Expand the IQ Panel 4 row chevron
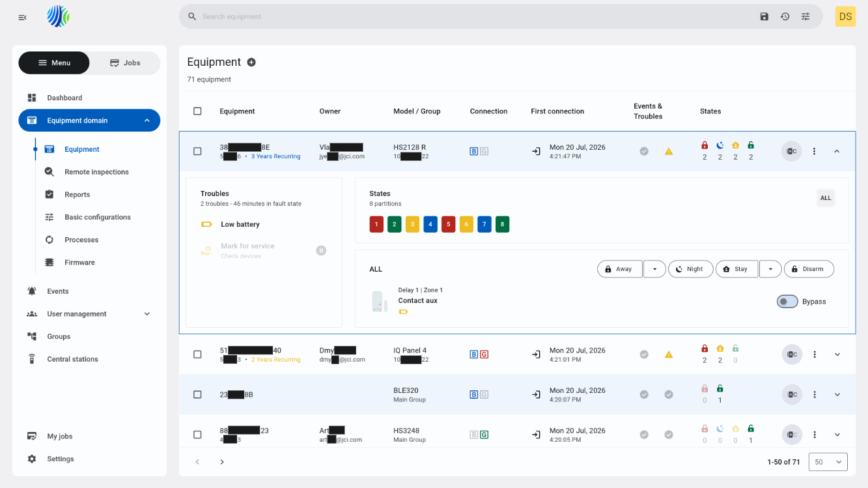 pos(837,354)
